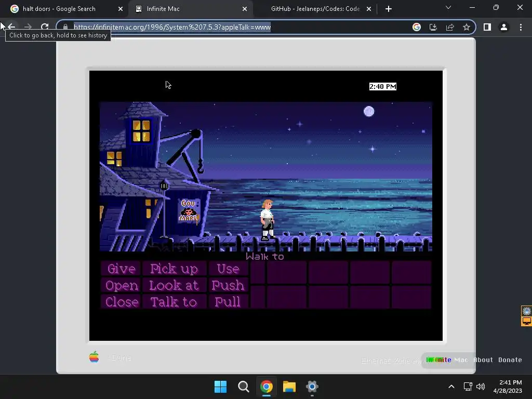
Task: Click the install app icon
Action: pyautogui.click(x=433, y=27)
